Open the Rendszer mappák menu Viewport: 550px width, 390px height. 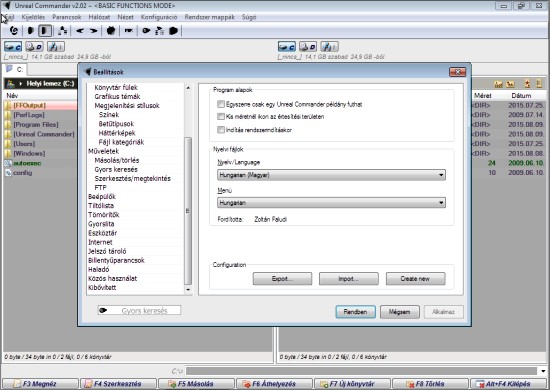point(209,17)
